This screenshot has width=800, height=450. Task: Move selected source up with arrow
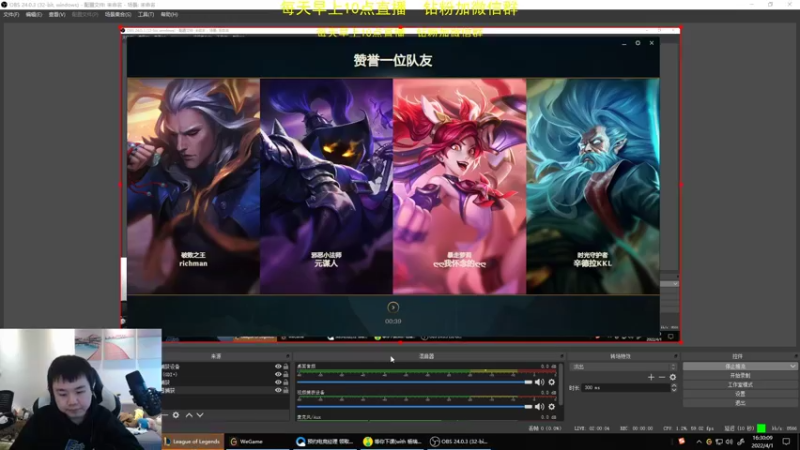(x=189, y=415)
